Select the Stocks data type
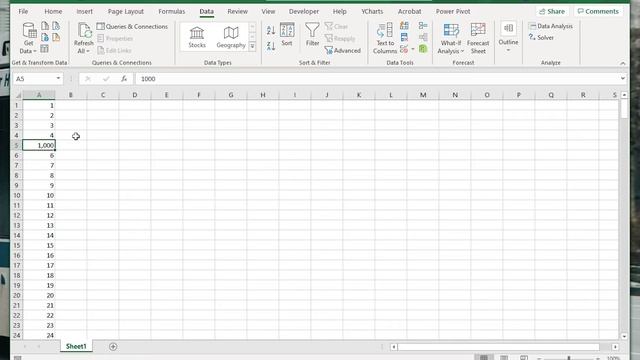 coord(197,38)
